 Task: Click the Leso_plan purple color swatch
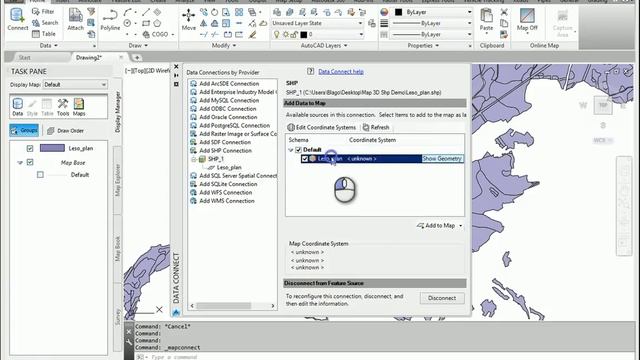tap(52, 148)
